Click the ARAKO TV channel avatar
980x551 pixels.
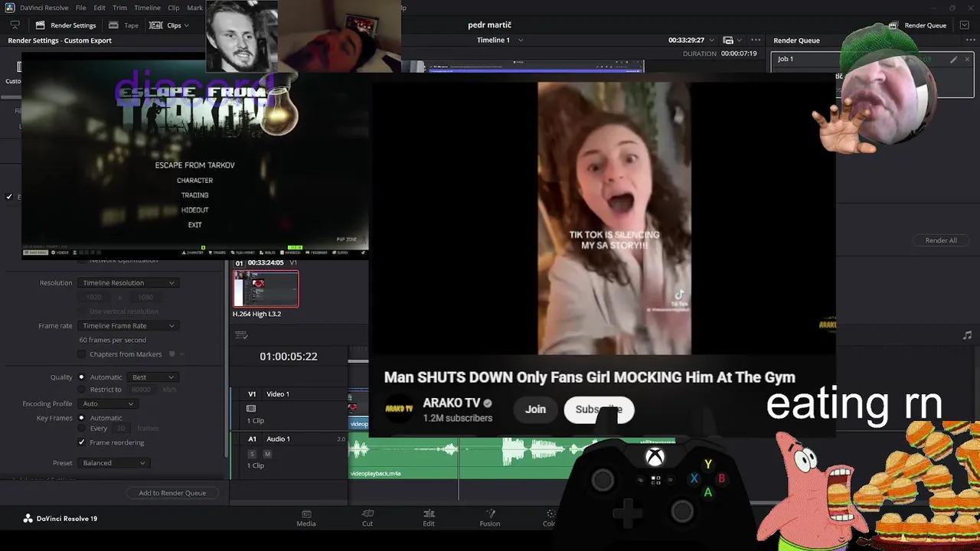tap(399, 409)
